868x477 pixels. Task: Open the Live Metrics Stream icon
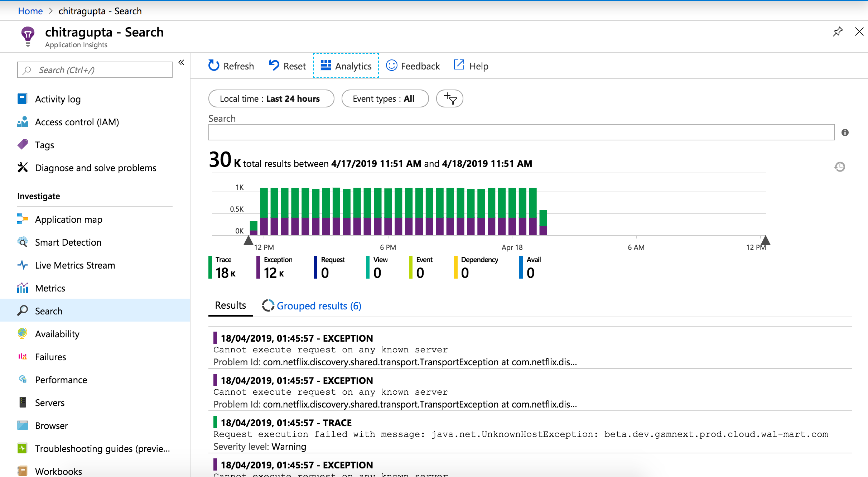tap(23, 265)
